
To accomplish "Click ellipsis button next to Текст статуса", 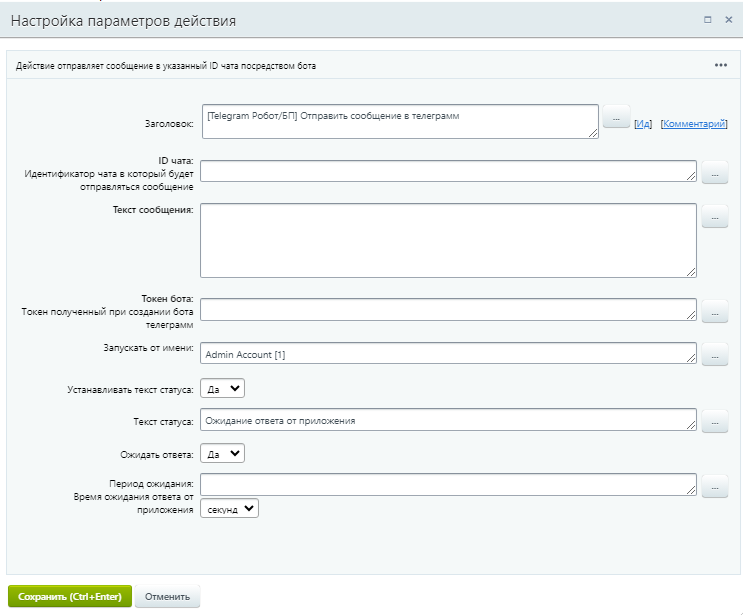I will pos(714,422).
